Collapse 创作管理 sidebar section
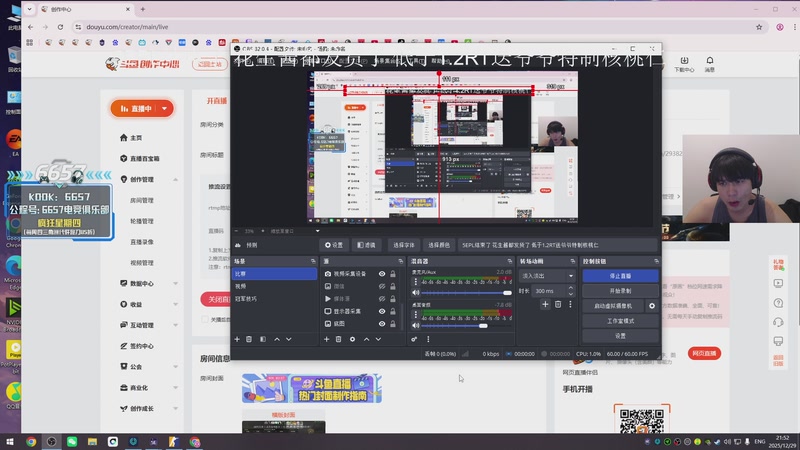The width and height of the screenshot is (800, 450). tap(176, 180)
